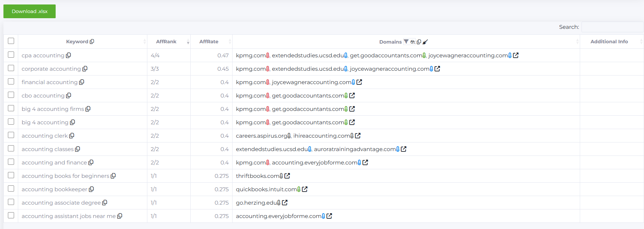Open external link icon in financial accounting row
This screenshot has height=229, width=644.
pos(359,82)
